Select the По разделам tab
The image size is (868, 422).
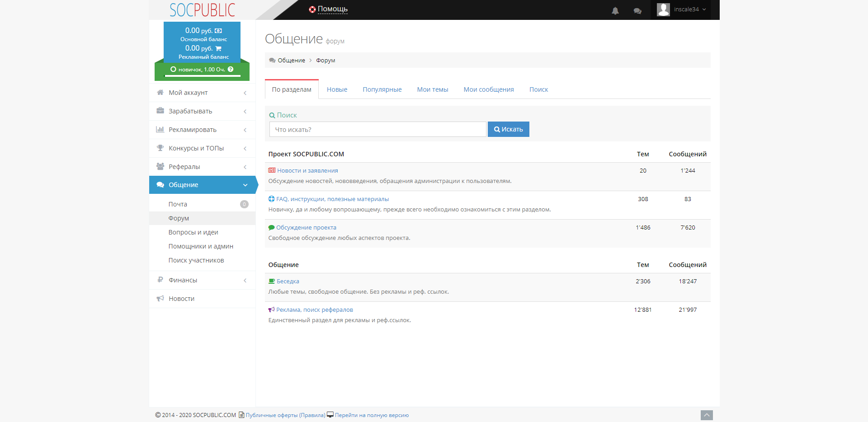(292, 89)
